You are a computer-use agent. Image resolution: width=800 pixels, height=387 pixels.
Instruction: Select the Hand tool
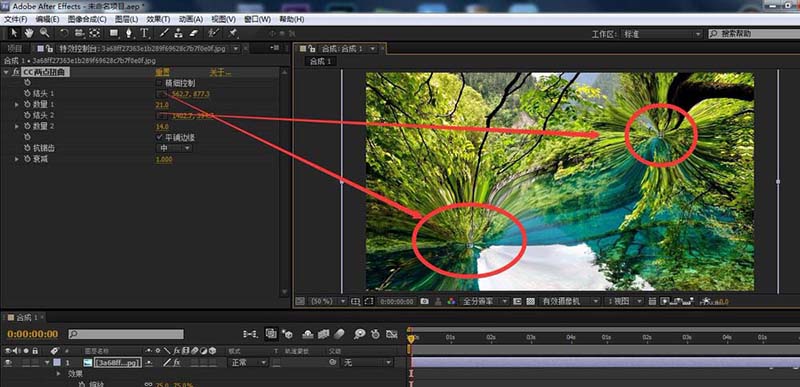(29, 33)
